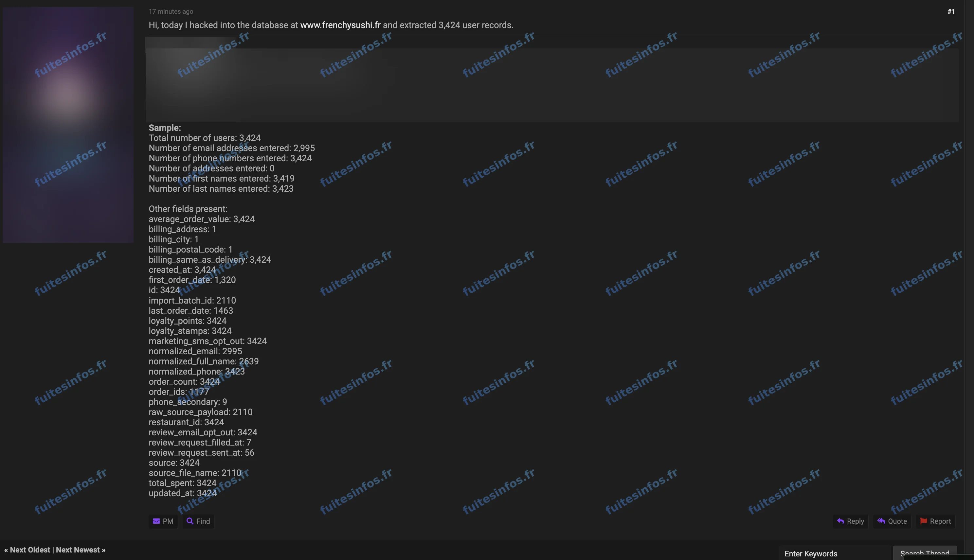Viewport: 974px width, 560px height.
Task: Click the Report flag icon
Action: point(923,521)
